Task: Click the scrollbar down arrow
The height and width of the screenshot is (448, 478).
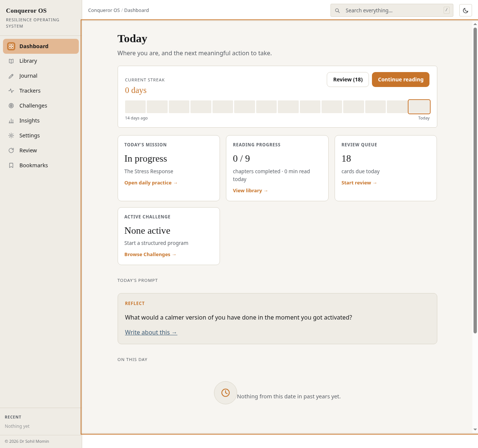Action: click(475, 430)
